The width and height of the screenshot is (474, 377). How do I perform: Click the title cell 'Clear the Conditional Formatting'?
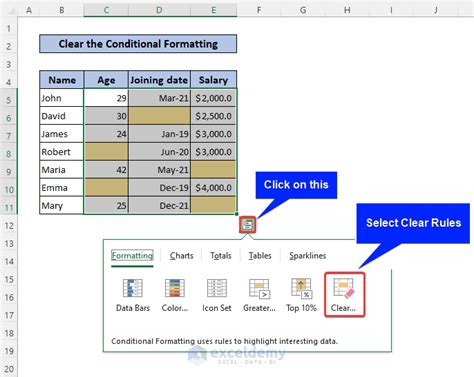tap(138, 44)
